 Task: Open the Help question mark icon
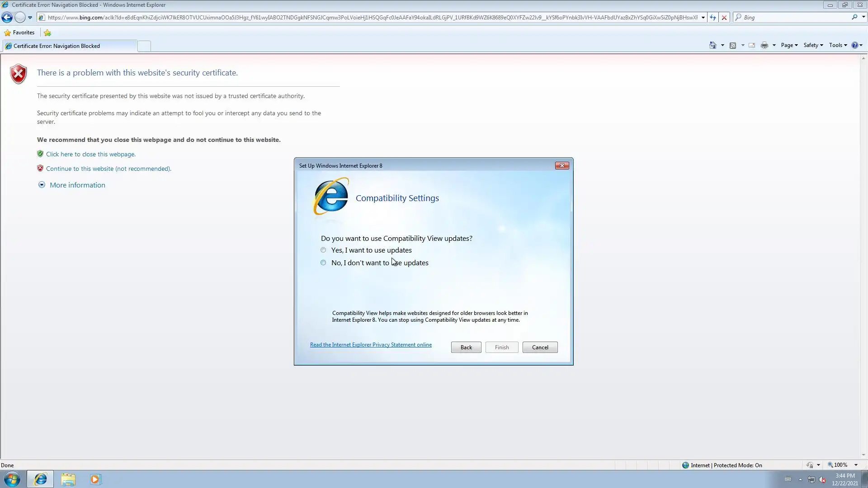tap(854, 45)
